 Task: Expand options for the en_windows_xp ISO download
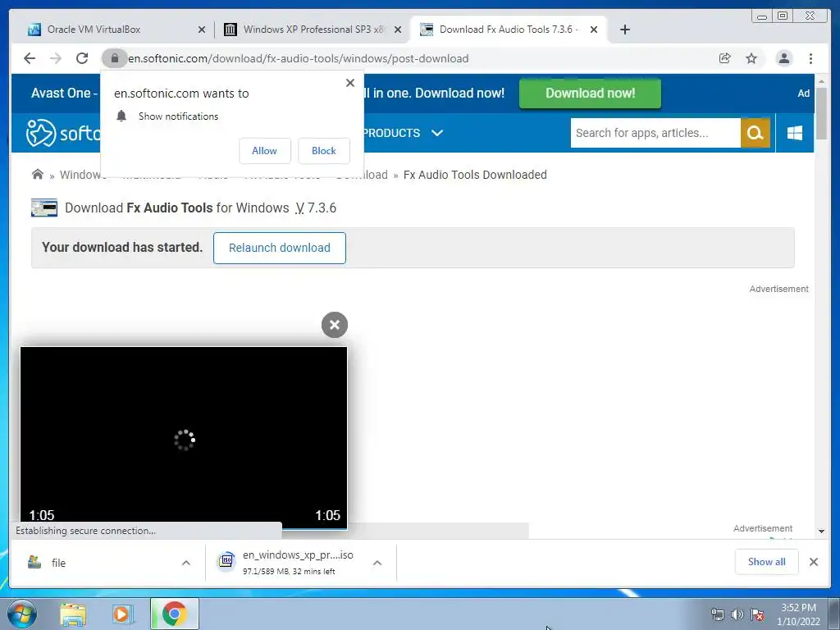tap(377, 563)
